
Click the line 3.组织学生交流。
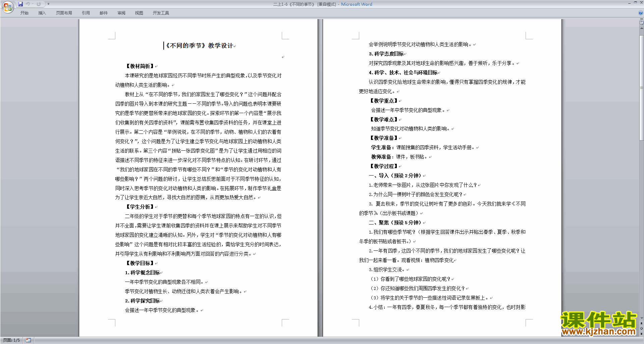coord(387,269)
